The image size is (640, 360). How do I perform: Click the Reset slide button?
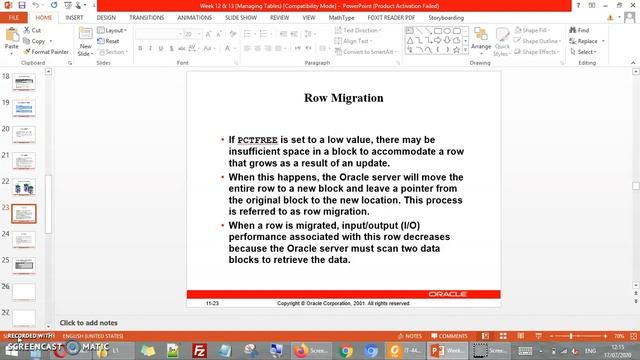(109, 41)
